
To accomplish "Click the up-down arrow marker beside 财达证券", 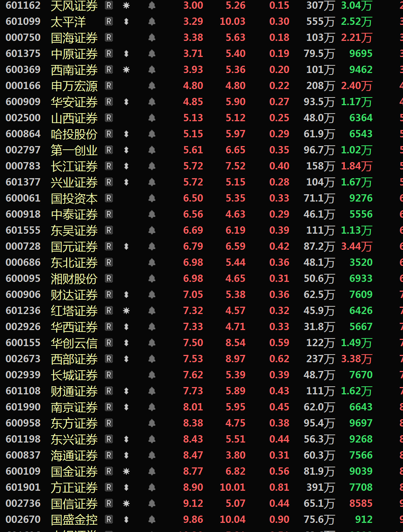I will [126, 295].
